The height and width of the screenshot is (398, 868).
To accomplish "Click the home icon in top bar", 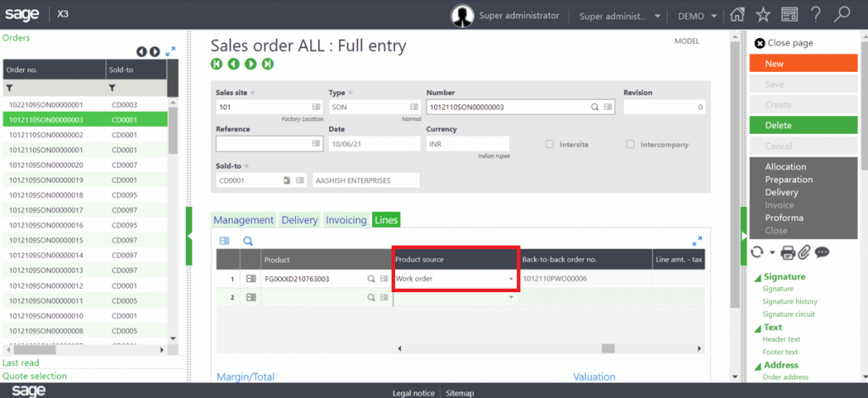I will tap(737, 15).
